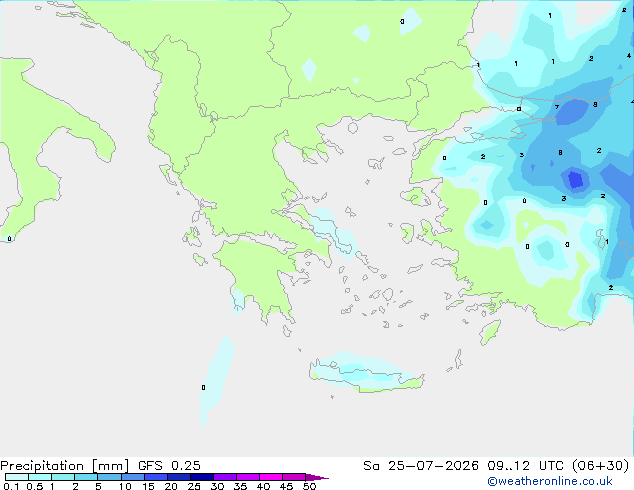Click the "15" legend scale label
This screenshot has width=634, height=490.
148,486
